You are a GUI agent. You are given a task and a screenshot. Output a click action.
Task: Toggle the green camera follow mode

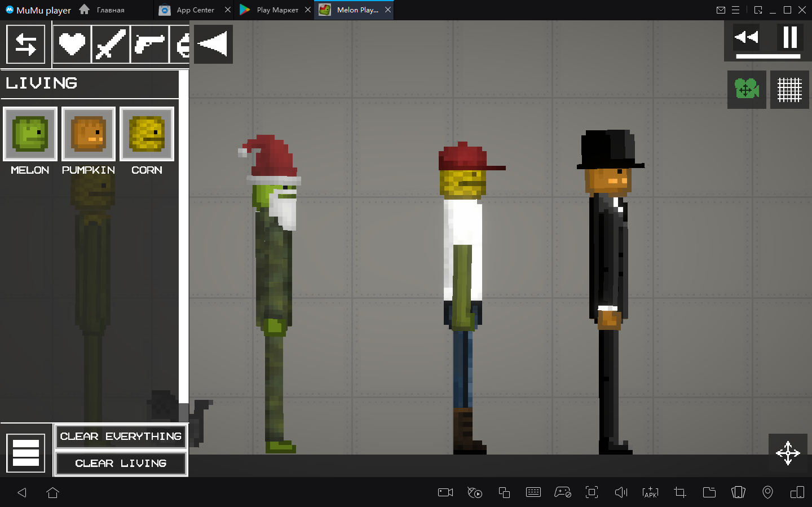tap(747, 90)
